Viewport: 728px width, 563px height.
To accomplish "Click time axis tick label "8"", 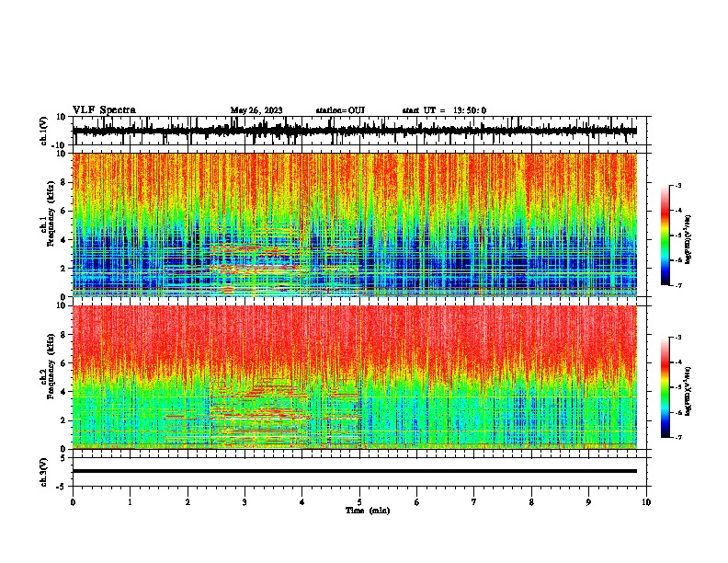I will point(531,502).
